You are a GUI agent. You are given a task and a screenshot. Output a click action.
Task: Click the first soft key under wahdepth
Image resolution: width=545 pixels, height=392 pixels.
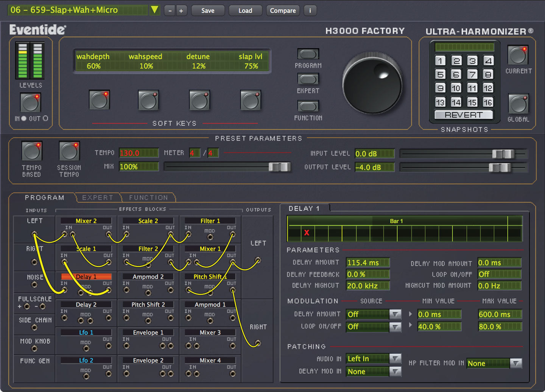tap(99, 100)
